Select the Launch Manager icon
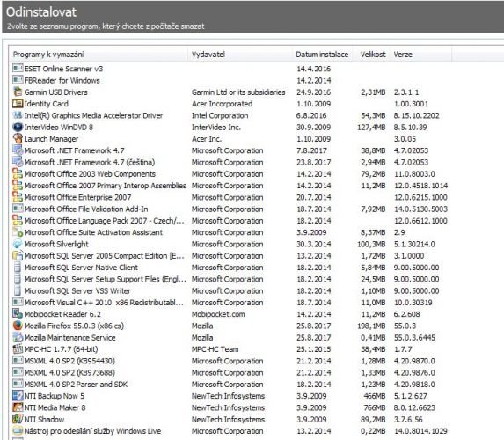This screenshot has height=440, width=504. coord(18,139)
